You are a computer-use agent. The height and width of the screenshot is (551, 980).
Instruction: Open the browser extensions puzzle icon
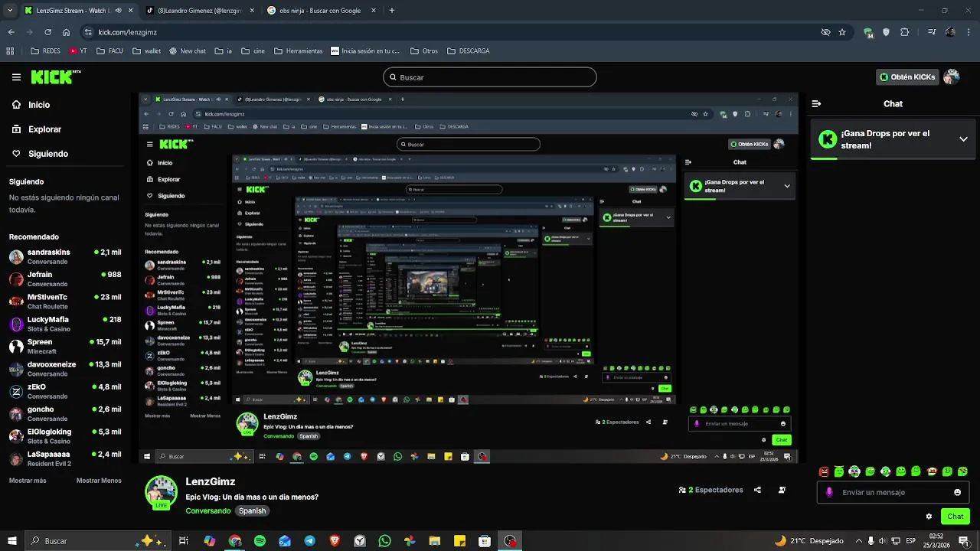905,32
